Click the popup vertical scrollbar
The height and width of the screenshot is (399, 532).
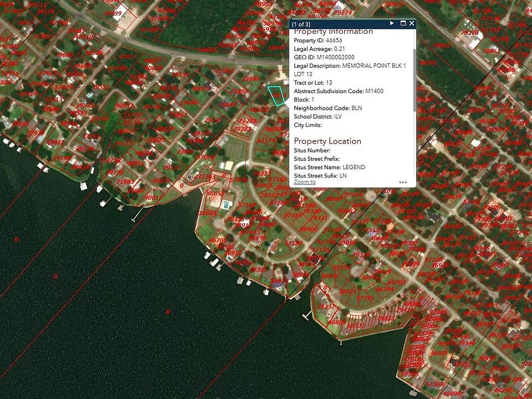coord(414,78)
